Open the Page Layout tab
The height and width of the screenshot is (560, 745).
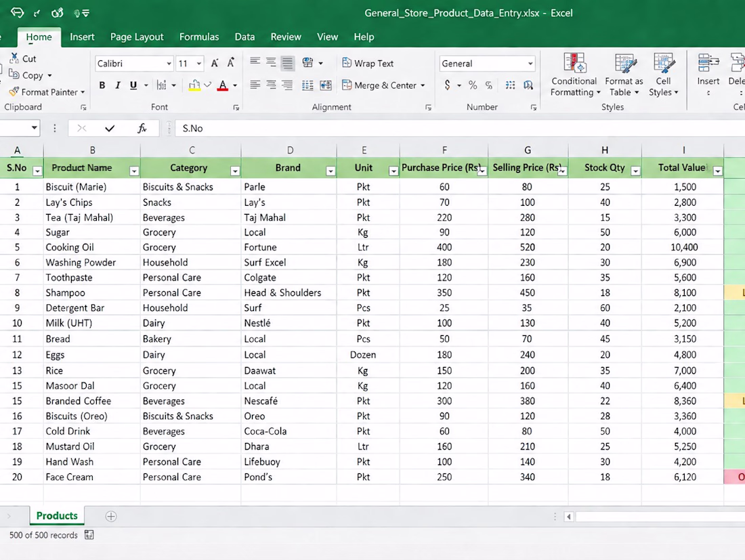(137, 37)
